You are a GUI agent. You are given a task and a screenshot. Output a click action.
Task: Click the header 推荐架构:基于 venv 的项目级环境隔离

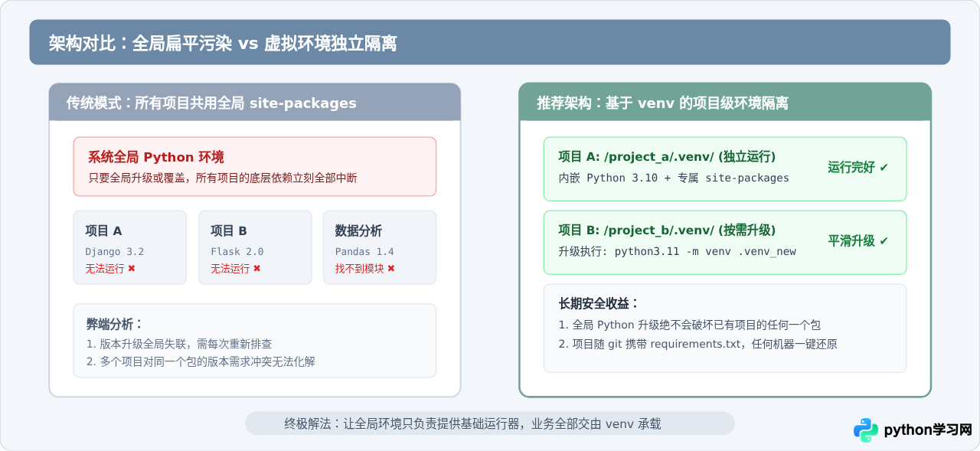(x=662, y=103)
